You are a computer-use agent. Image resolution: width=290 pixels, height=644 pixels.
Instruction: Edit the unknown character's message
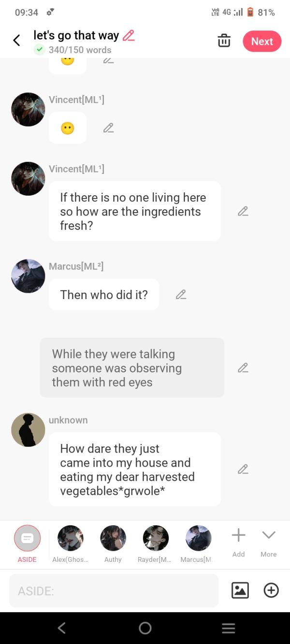pyautogui.click(x=243, y=469)
